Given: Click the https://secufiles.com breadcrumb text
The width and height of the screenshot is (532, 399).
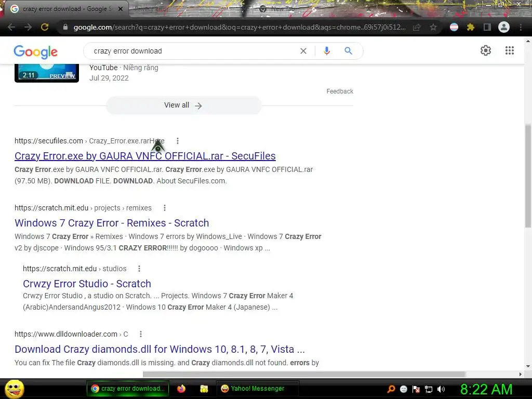Looking at the screenshot, I should click(49, 141).
